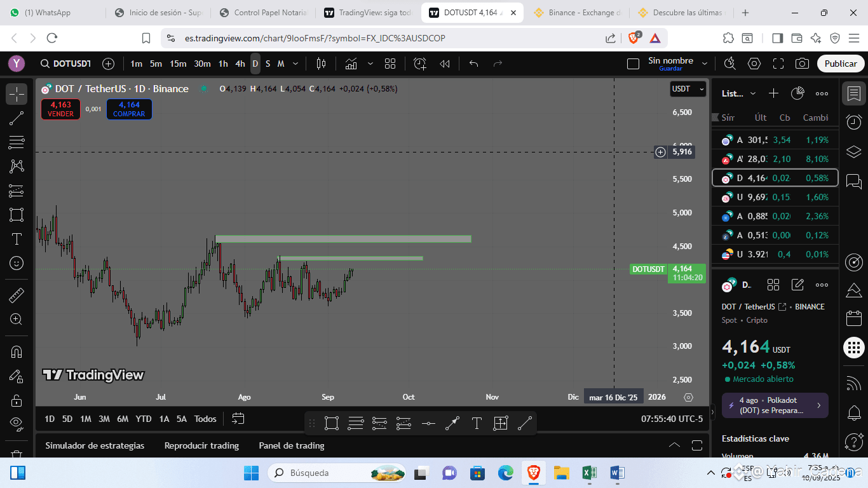Open advanced view pie chart icon

pyautogui.click(x=797, y=93)
